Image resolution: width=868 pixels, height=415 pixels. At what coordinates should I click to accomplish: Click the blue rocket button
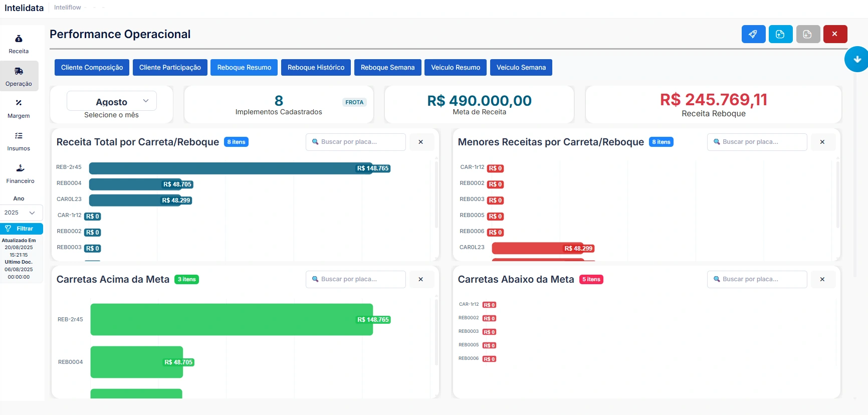click(753, 34)
